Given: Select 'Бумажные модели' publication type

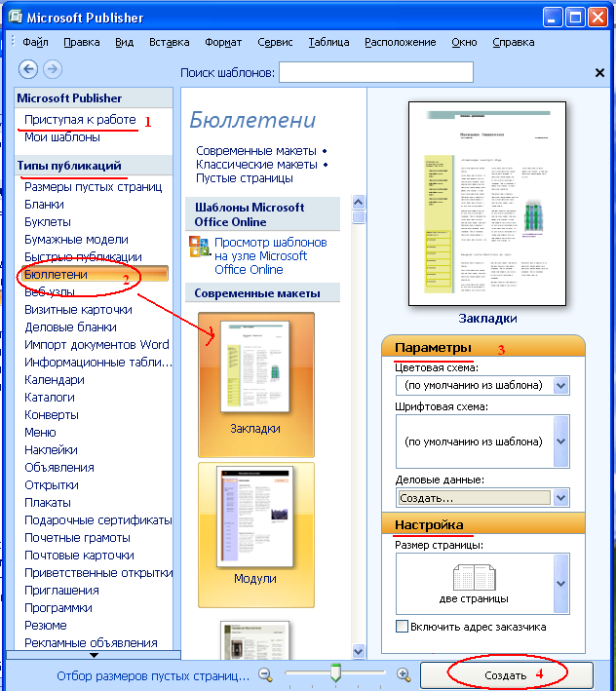Looking at the screenshot, I should (x=76, y=240).
